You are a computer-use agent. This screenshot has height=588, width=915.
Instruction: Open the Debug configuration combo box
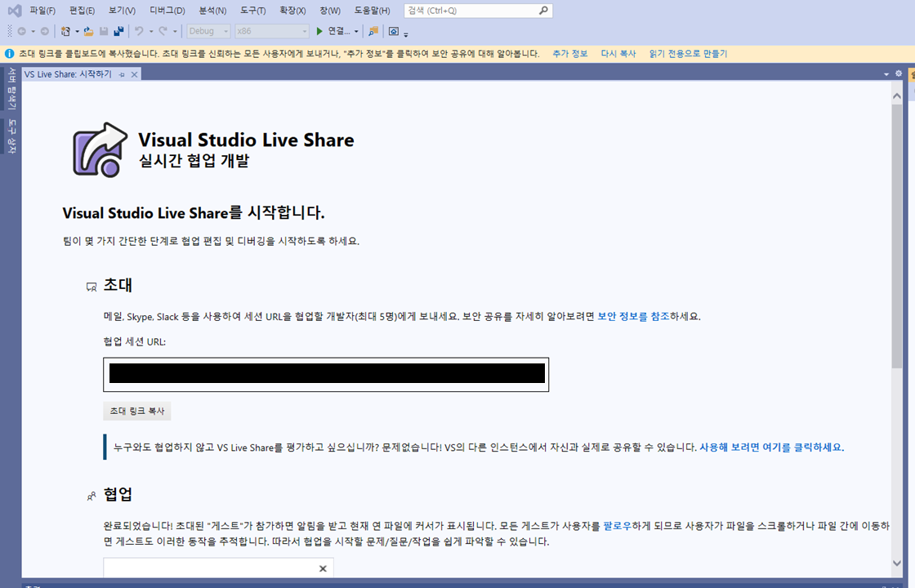[208, 32]
